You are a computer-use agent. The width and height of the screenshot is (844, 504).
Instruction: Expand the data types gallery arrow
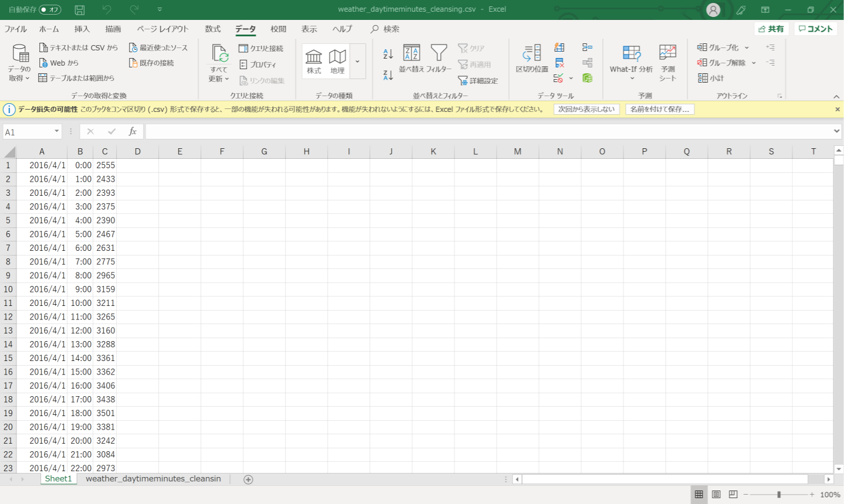tap(357, 62)
